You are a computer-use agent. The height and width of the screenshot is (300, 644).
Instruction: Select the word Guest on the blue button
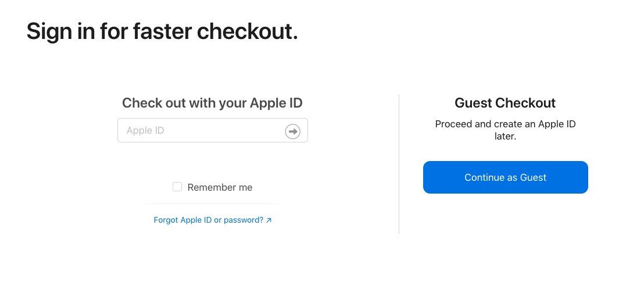pyautogui.click(x=533, y=177)
